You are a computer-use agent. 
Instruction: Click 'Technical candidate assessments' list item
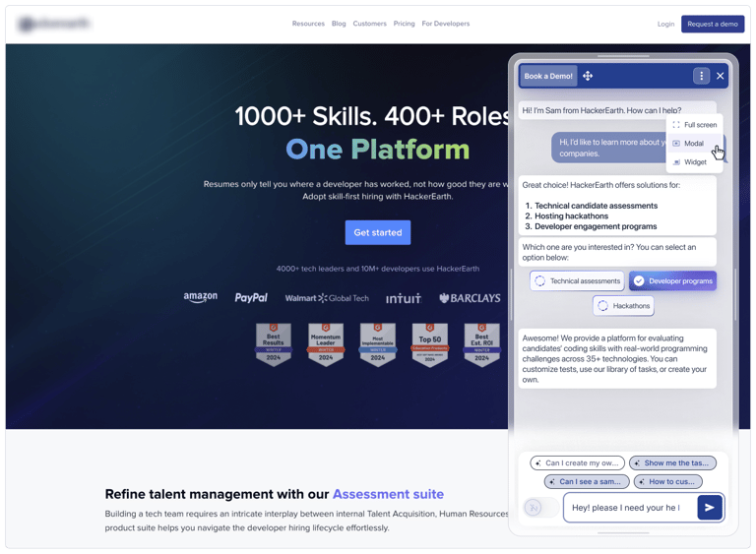pyautogui.click(x=596, y=206)
